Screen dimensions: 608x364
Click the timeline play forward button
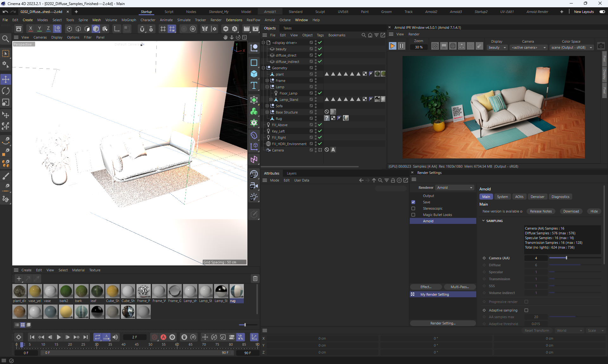[x=59, y=337]
